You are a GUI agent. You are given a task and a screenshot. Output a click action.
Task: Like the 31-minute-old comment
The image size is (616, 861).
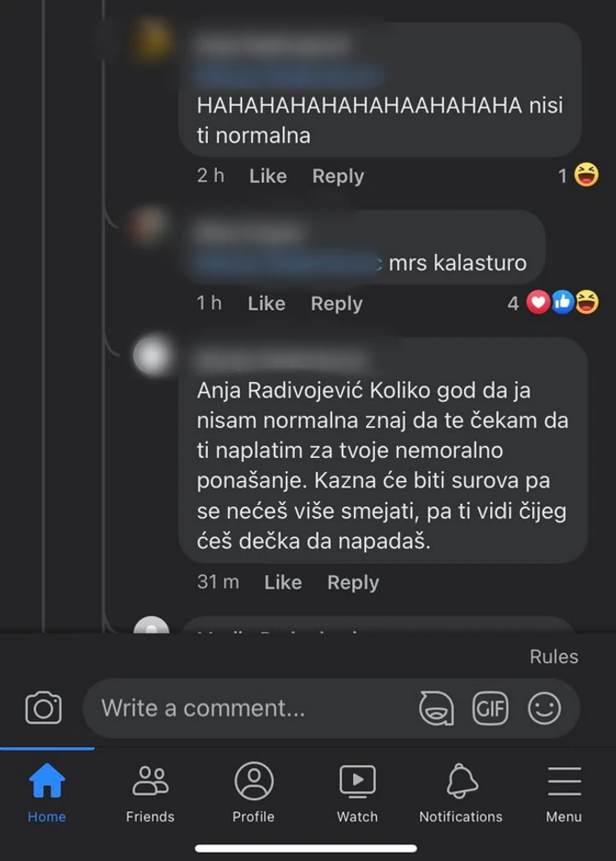(x=282, y=582)
